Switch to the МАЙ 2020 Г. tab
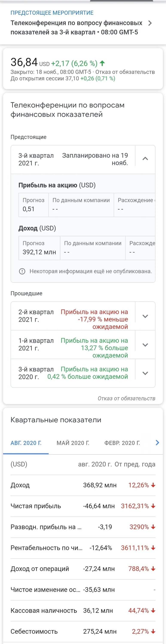This screenshot has width=166, height=644. (73, 443)
